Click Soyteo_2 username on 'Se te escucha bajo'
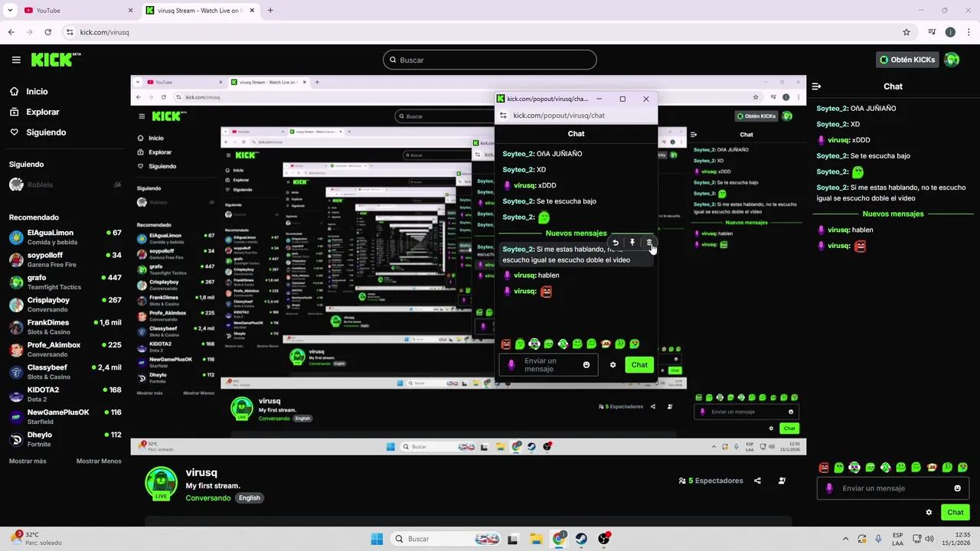This screenshot has width=980, height=551. coord(831,155)
